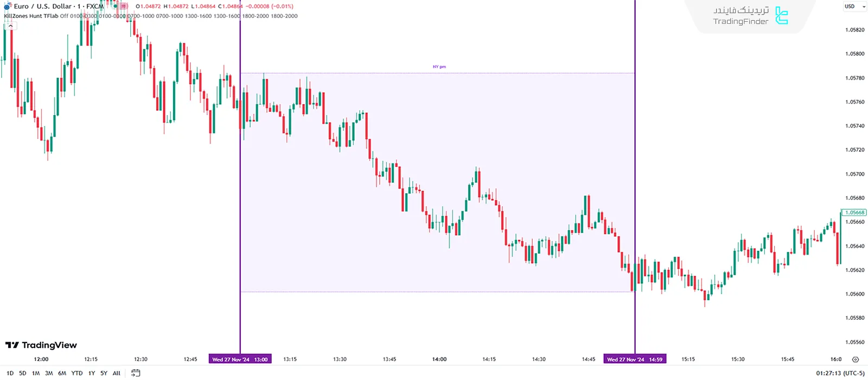Open the UTC-5 timezone menu
This screenshot has width=868, height=380.
[x=840, y=373]
